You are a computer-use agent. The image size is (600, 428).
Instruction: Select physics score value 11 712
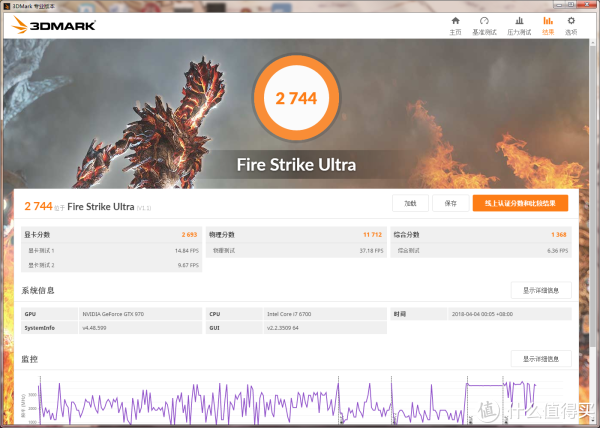tap(372, 234)
